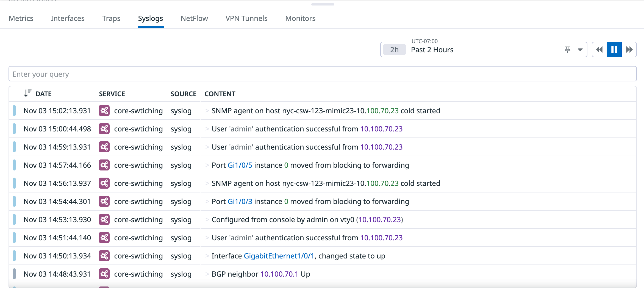Viewport: 644px width, 292px height.
Task: Click the Gi1/0/3 port link
Action: (240, 202)
